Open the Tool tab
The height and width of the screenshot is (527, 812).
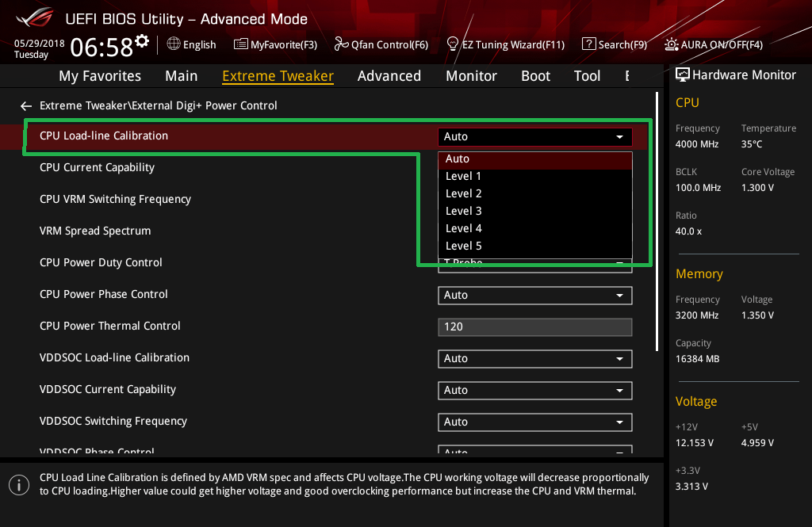tap(588, 76)
